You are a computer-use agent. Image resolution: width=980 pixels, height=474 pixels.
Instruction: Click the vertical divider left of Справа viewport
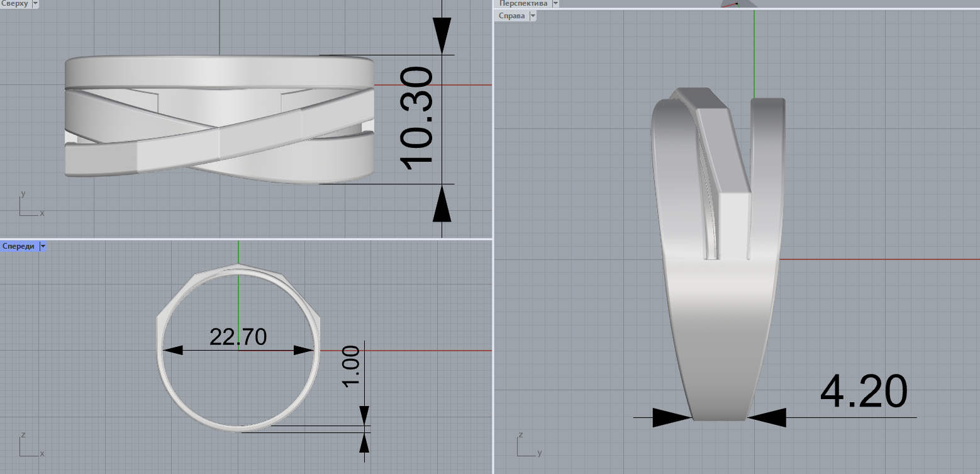tap(493, 252)
